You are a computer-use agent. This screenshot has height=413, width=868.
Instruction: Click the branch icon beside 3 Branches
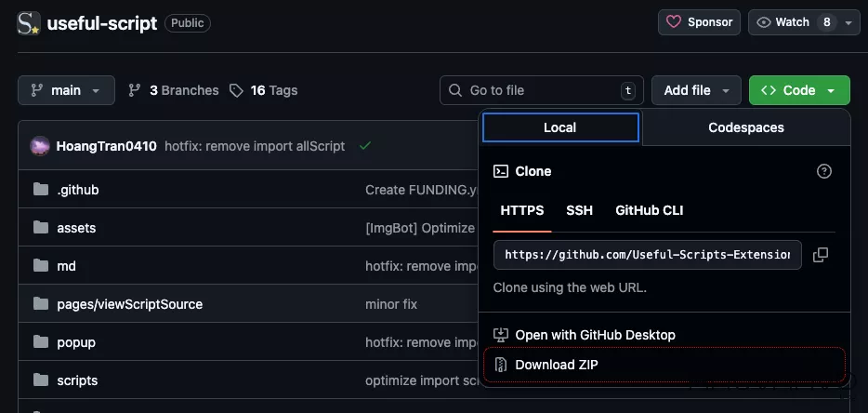pyautogui.click(x=134, y=90)
